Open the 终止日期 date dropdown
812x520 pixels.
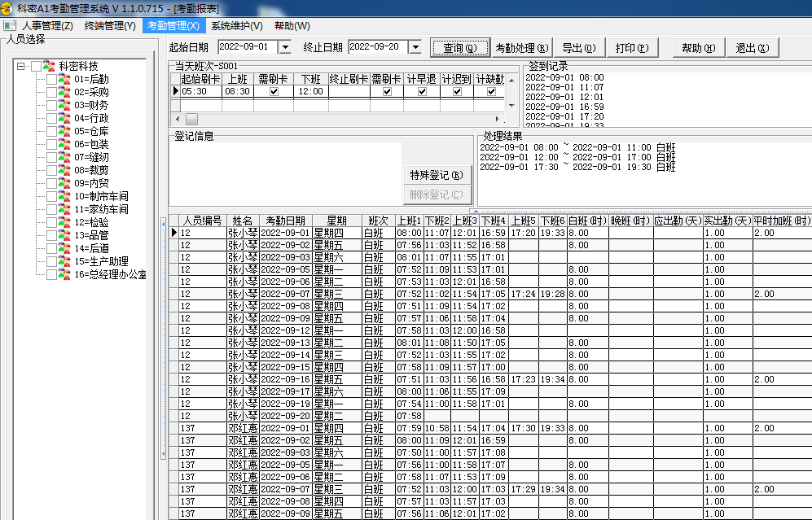(415, 47)
